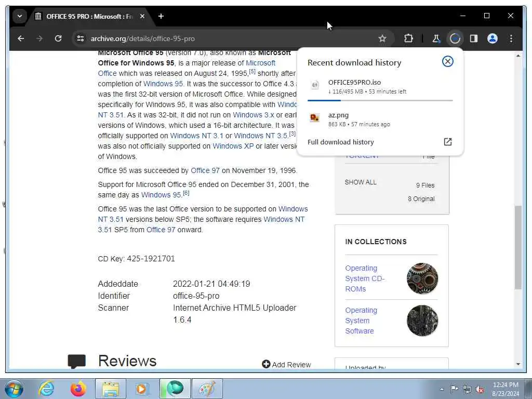Viewport: 532px width, 399px height.
Task: Open the taskbar clock showing 12:24 PM
Action: click(x=506, y=389)
